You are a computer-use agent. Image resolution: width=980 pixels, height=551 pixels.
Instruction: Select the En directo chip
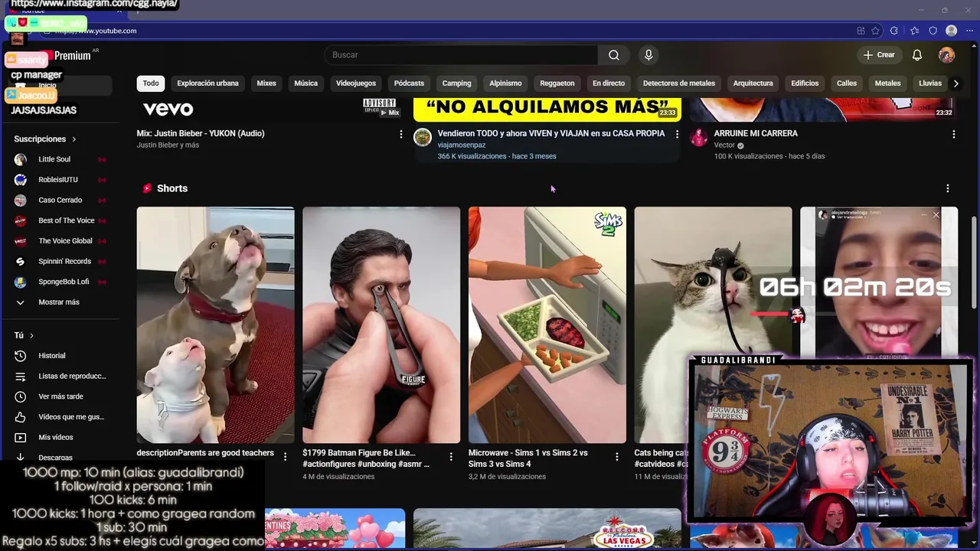(609, 83)
